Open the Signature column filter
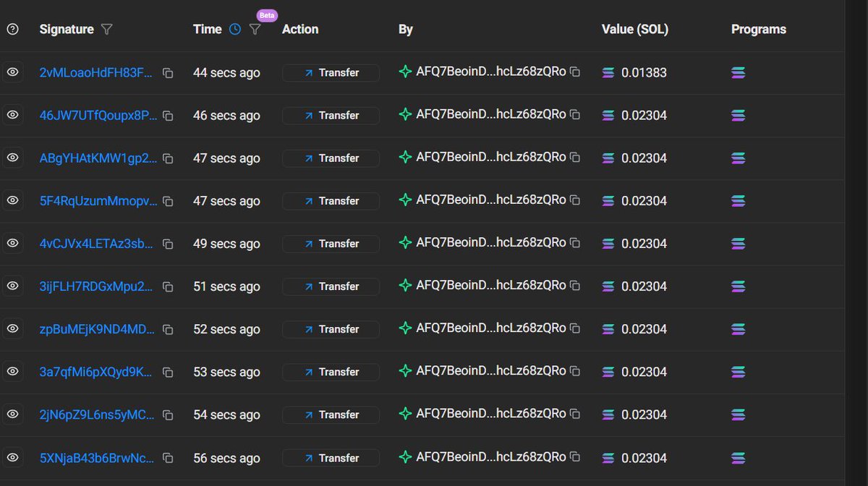Image resolution: width=868 pixels, height=486 pixels. (x=107, y=30)
